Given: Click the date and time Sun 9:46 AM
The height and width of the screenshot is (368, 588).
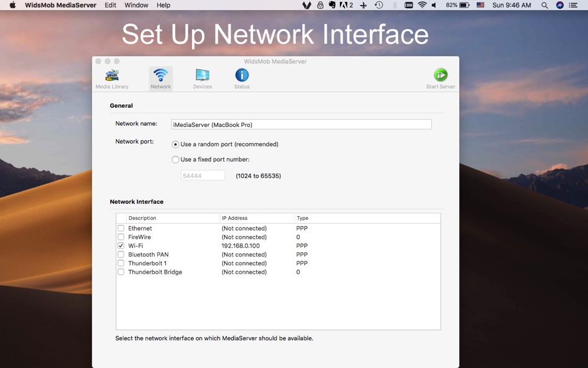Looking at the screenshot, I should point(511,5).
